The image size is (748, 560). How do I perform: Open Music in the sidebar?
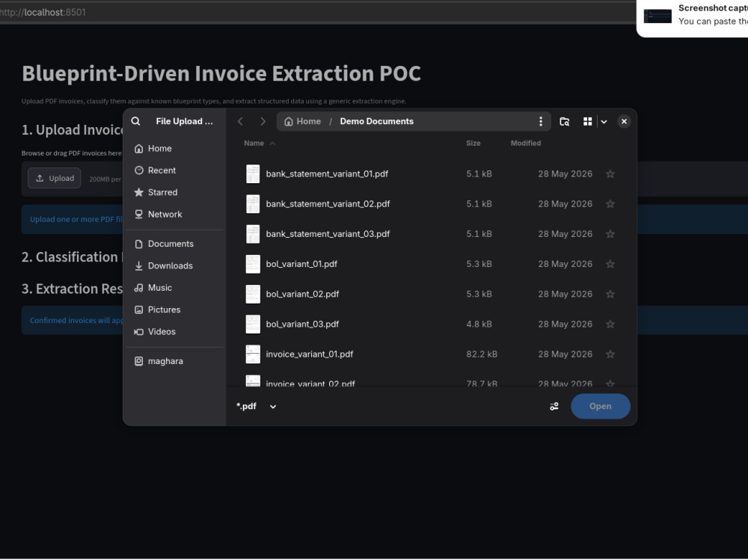[x=174, y=288]
